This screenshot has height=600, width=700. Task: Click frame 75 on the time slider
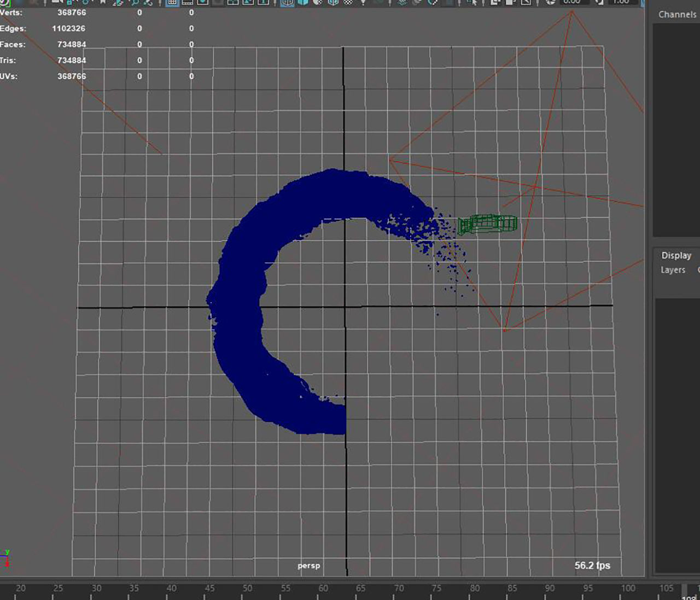coord(436,589)
